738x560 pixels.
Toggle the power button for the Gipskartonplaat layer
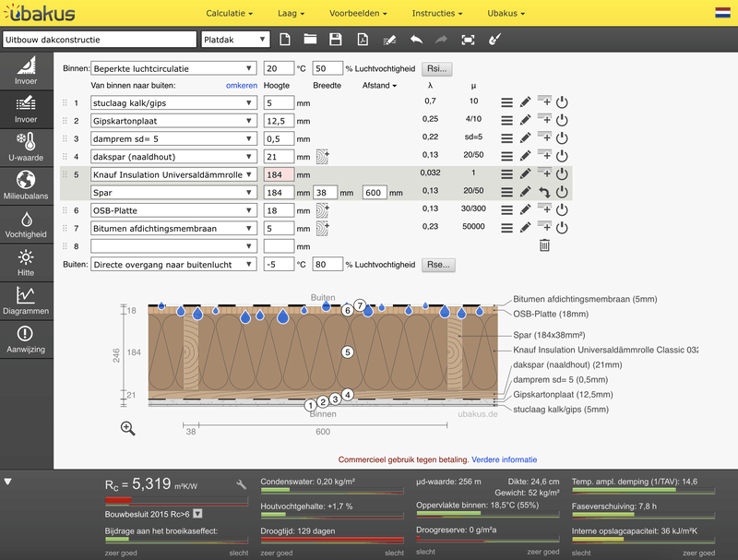(562, 121)
